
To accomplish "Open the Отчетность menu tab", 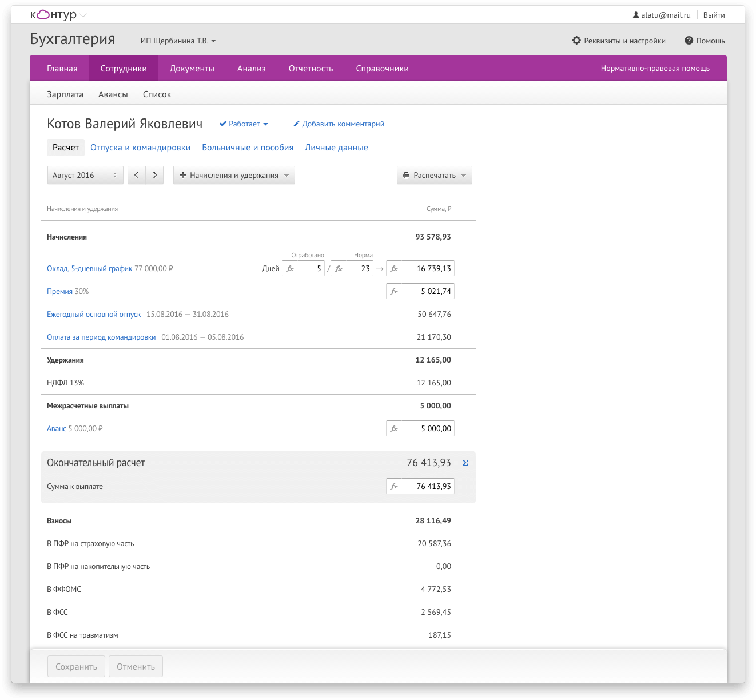I will point(311,69).
